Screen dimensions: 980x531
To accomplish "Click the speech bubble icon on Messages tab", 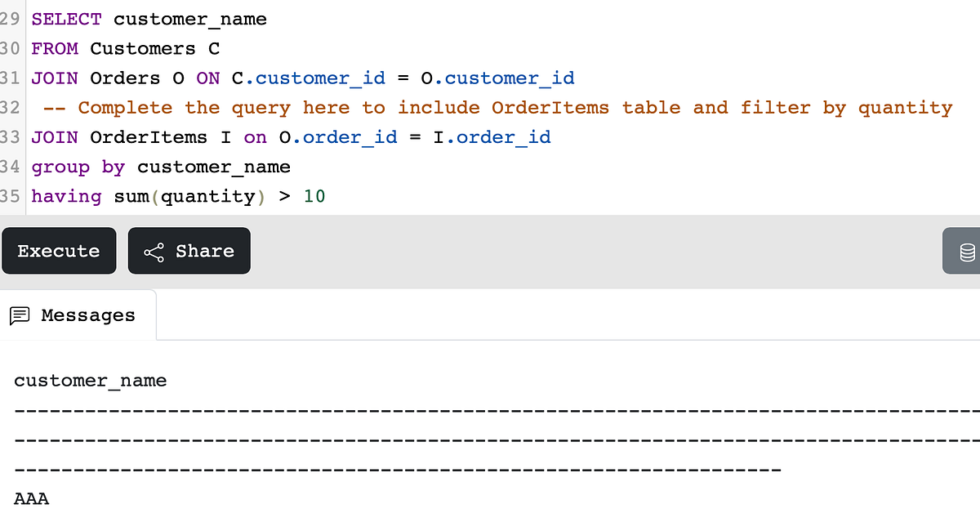I will click(20, 315).
